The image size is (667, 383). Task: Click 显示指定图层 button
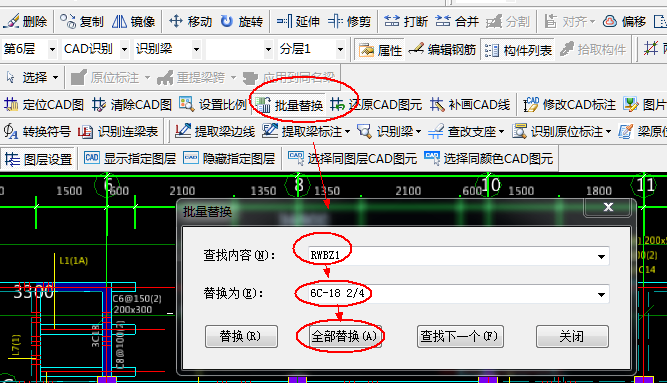130,159
